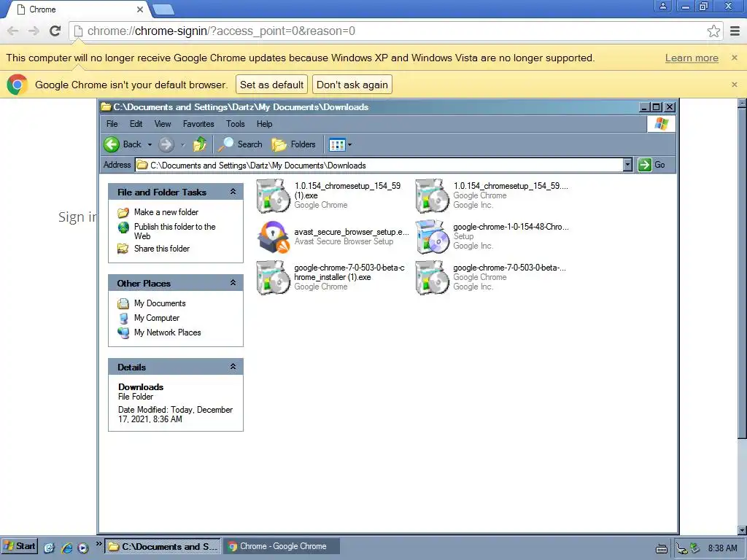The image size is (747, 560).
Task: Open the Edit menu
Action: click(x=136, y=124)
